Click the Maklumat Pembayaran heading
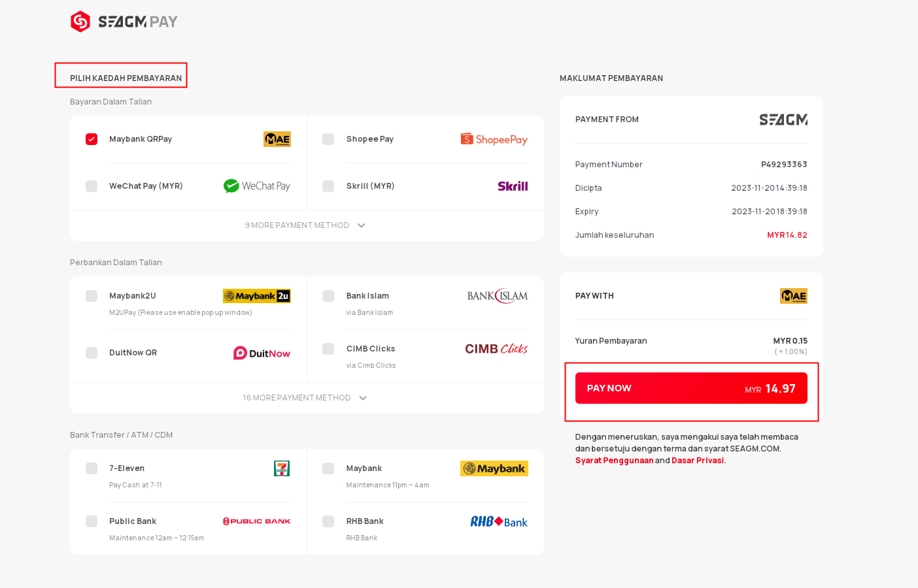 (x=611, y=78)
